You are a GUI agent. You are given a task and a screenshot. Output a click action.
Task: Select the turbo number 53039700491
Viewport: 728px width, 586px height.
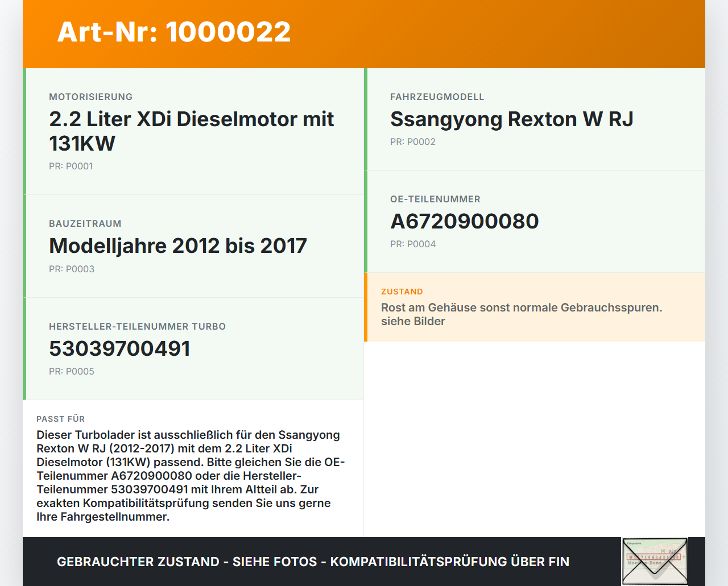(120, 349)
